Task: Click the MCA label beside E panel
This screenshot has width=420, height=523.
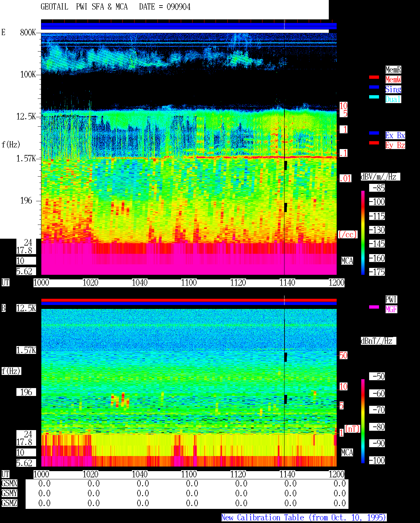Action: tap(347, 261)
